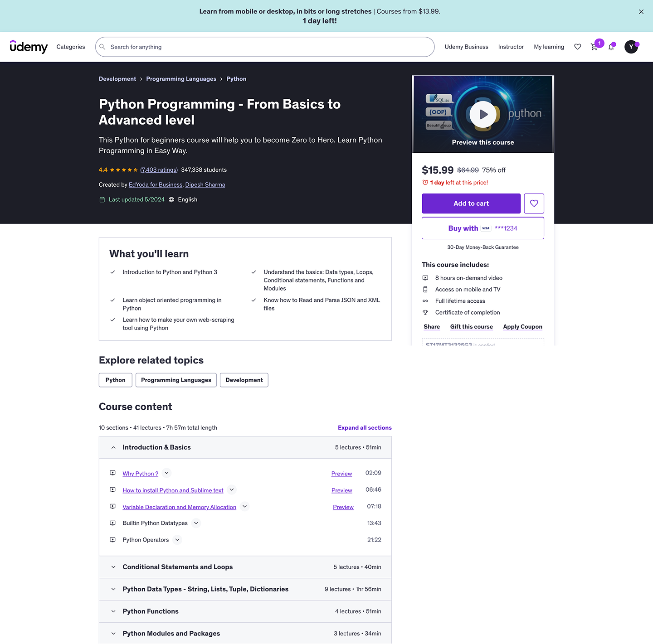
Task: Open the shopping cart icon
Action: (594, 47)
